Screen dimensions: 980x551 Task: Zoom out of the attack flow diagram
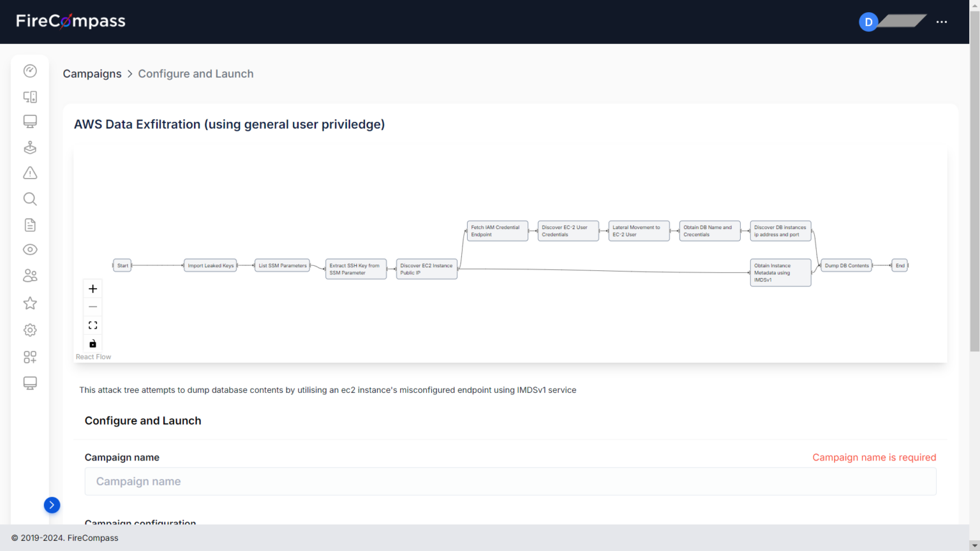click(93, 307)
